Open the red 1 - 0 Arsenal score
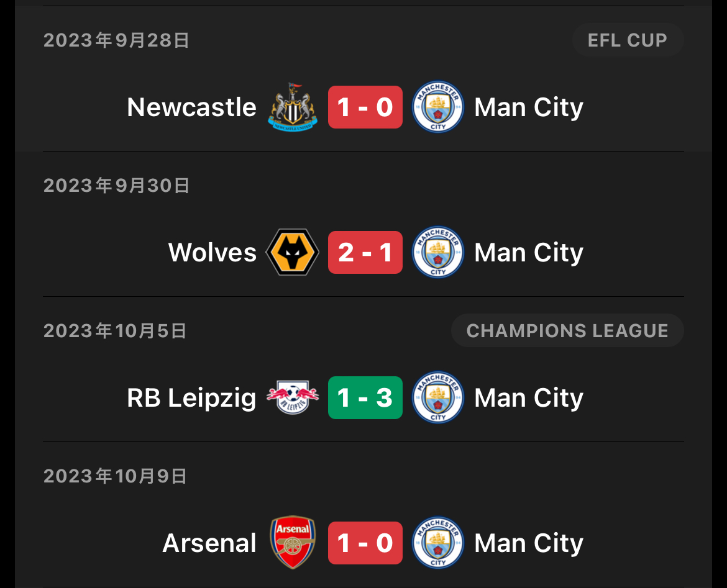Screen dimensions: 727x588 [x=365, y=543]
